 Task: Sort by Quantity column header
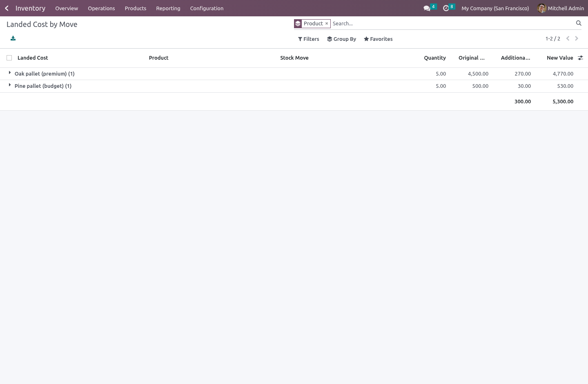tap(435, 58)
